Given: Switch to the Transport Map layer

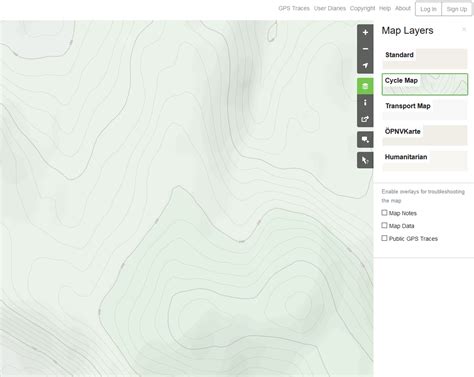Looking at the screenshot, I should 425,110.
